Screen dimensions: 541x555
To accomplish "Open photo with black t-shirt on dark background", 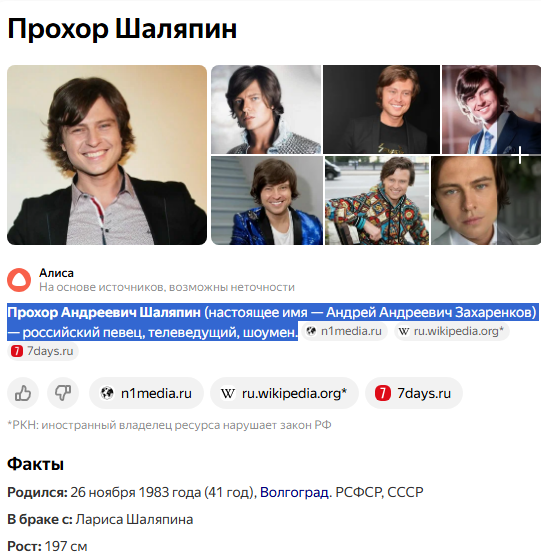I will (382, 109).
